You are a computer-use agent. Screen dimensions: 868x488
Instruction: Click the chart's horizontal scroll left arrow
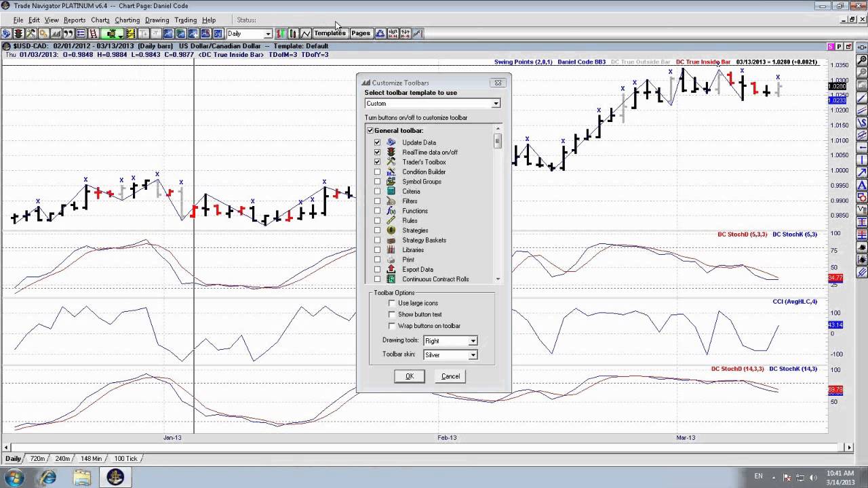pos(6,447)
